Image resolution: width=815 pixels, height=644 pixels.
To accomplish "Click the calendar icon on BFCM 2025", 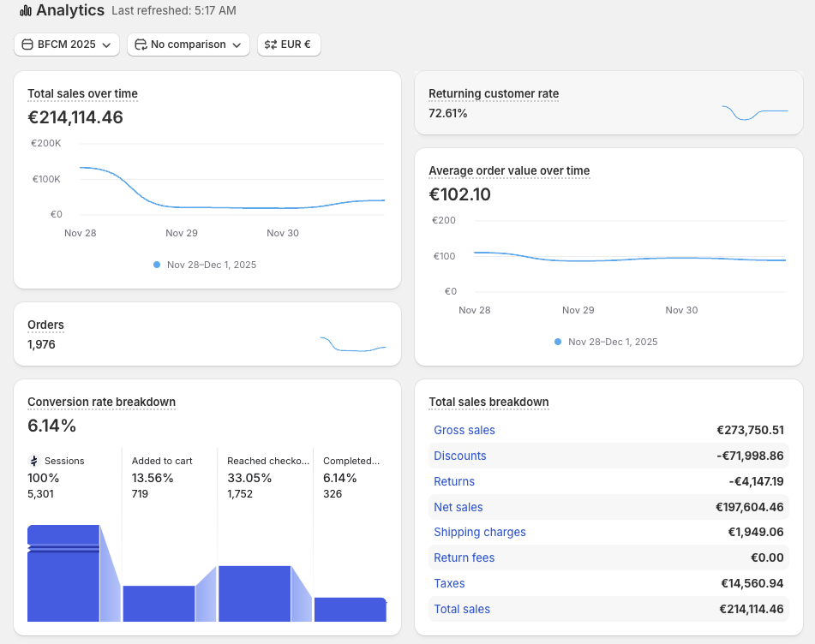I will click(x=27, y=45).
